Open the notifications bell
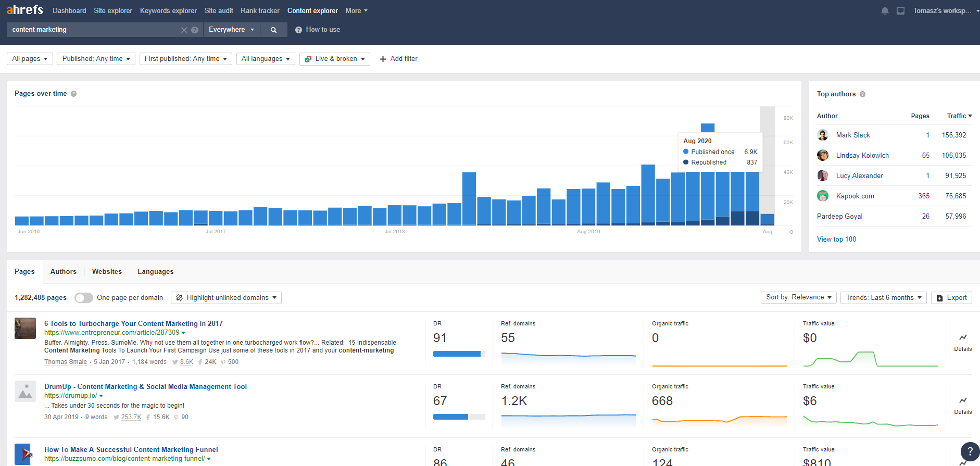The width and height of the screenshot is (980, 466). pos(885,10)
